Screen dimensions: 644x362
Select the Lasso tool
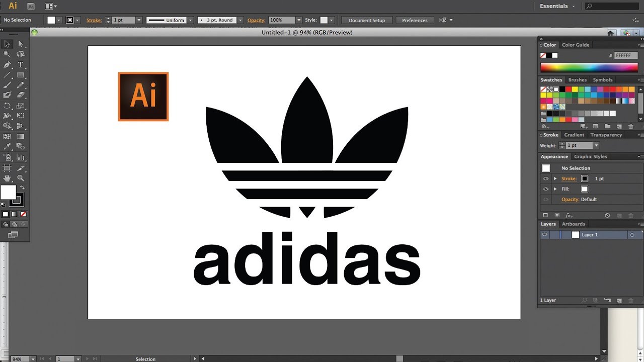click(21, 54)
